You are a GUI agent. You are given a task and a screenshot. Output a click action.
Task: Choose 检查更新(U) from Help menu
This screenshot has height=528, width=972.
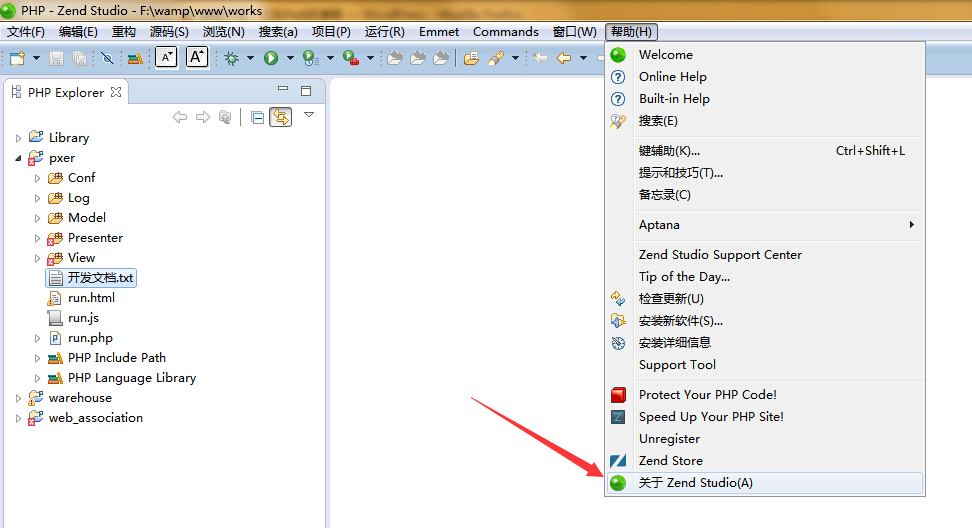pyautogui.click(x=671, y=299)
